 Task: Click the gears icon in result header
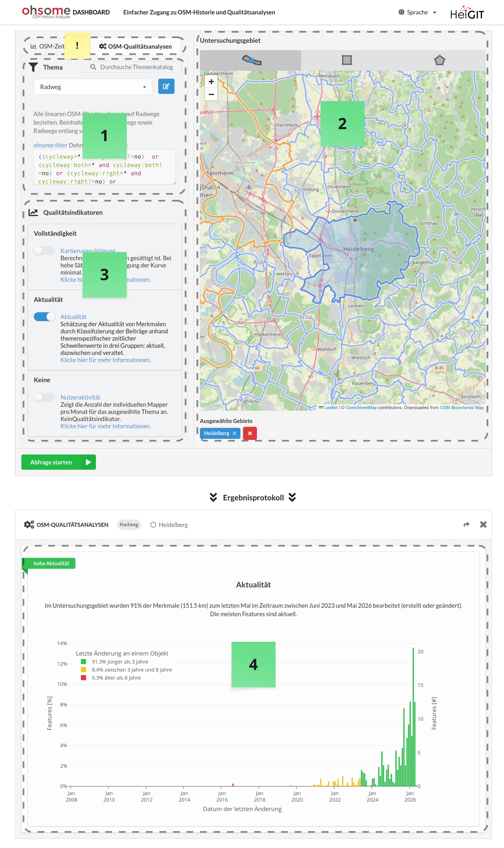tap(29, 525)
